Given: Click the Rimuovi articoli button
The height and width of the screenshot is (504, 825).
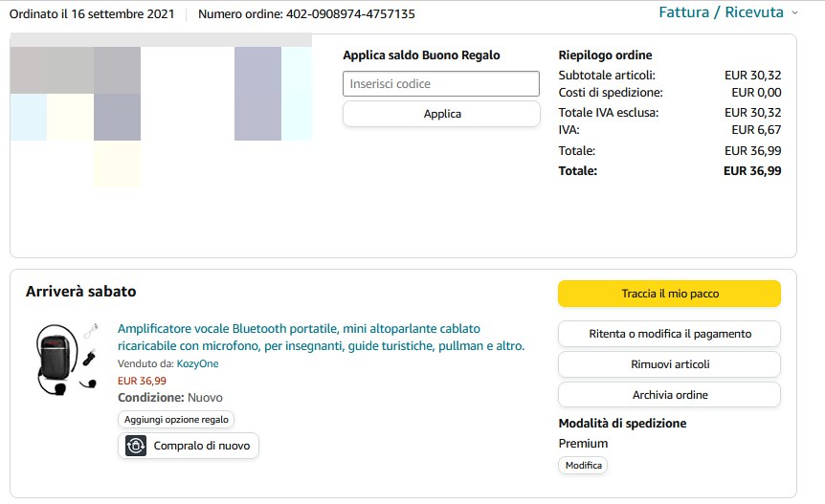Looking at the screenshot, I should (x=669, y=364).
